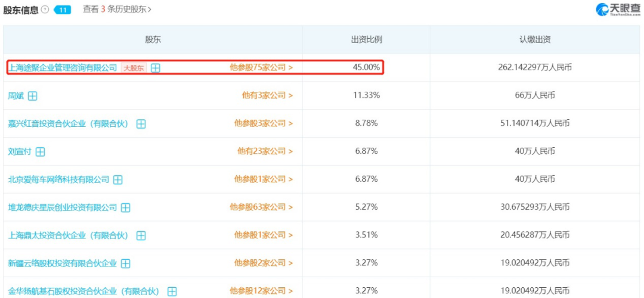The height and width of the screenshot is (298, 644).
Task: Select 66万人民币 contribution cell
Action: coord(534,95)
